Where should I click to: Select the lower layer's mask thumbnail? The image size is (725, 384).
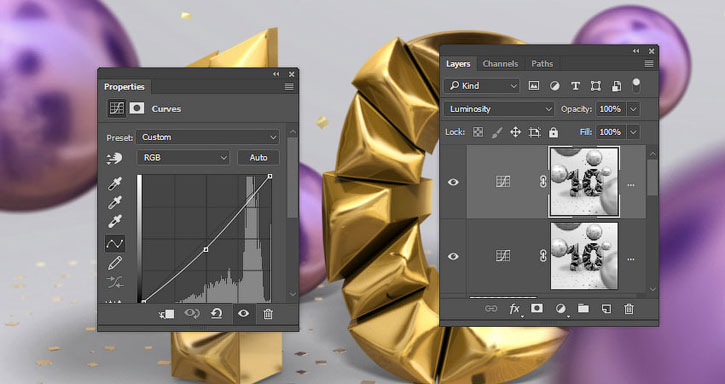584,256
